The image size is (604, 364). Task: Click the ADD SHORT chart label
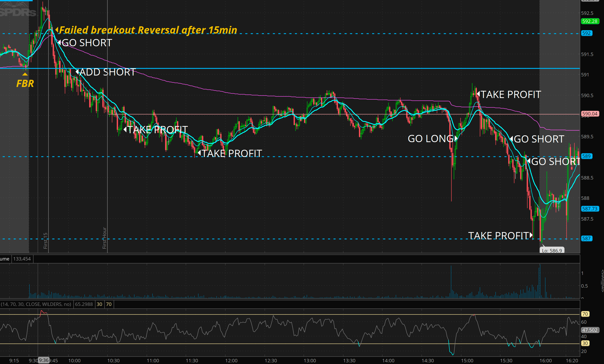pyautogui.click(x=107, y=72)
